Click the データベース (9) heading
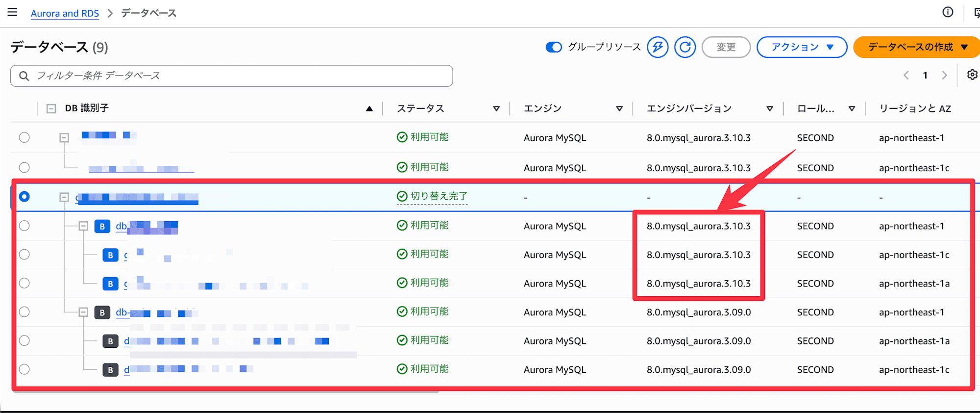980x413 pixels. (x=59, y=47)
